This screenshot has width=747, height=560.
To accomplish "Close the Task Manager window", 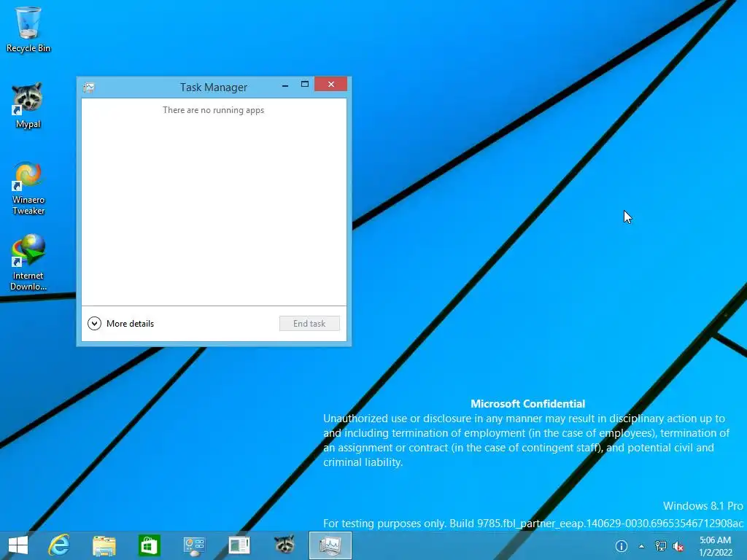I will [331, 85].
